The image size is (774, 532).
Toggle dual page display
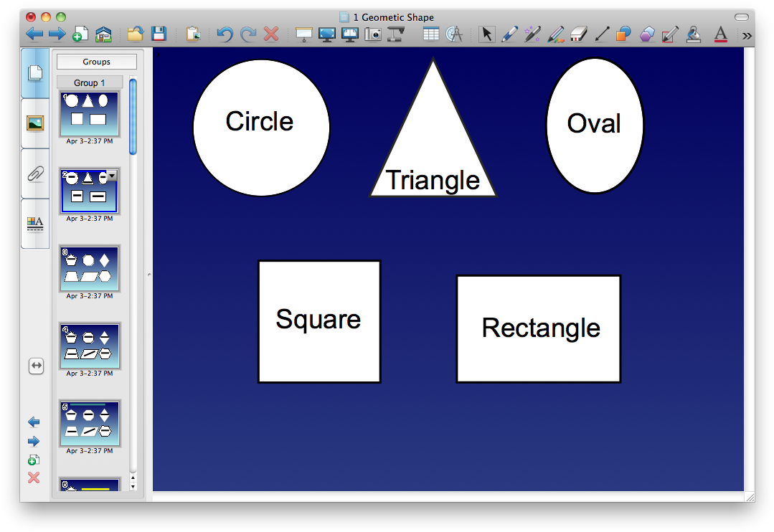(x=350, y=34)
